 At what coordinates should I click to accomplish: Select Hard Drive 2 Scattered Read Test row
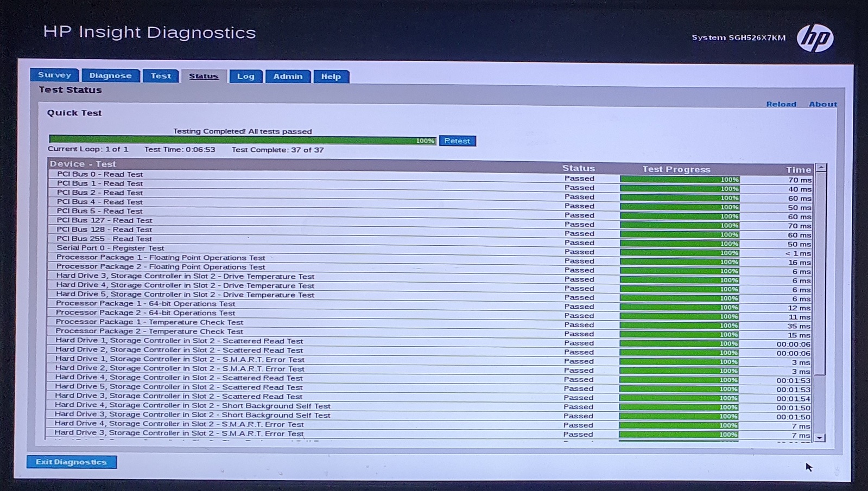[x=430, y=351]
